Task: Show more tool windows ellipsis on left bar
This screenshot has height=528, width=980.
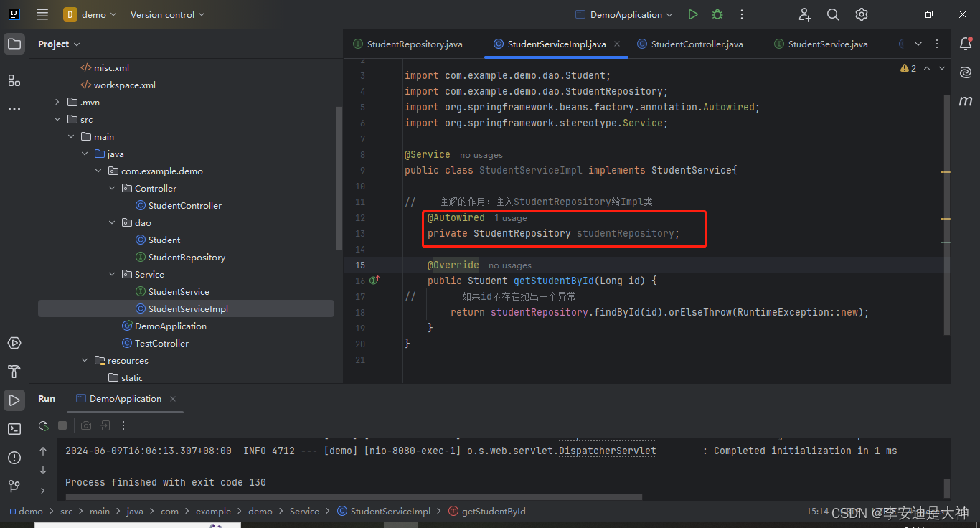Action: pyautogui.click(x=14, y=109)
